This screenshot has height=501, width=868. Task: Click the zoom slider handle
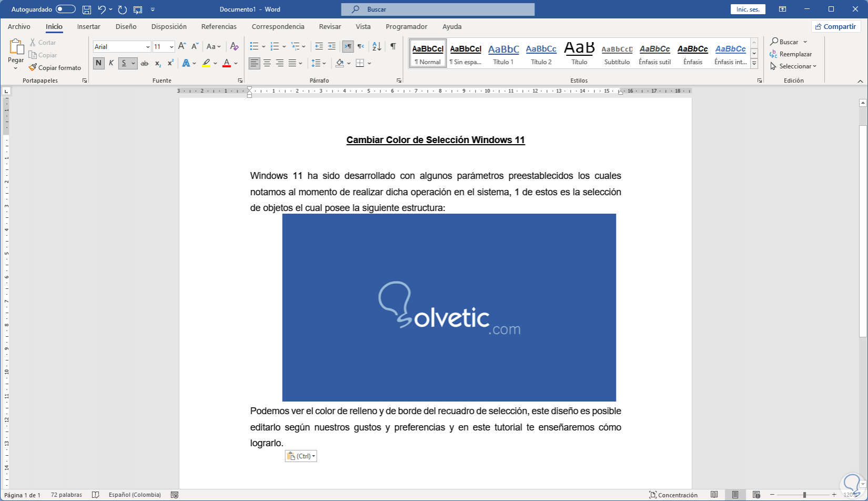804,495
